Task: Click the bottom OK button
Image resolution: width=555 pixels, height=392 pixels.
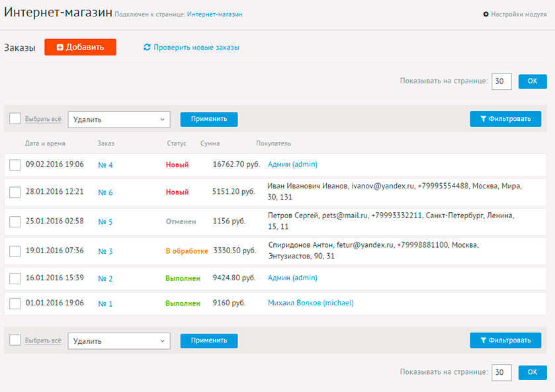Action: pyautogui.click(x=533, y=373)
